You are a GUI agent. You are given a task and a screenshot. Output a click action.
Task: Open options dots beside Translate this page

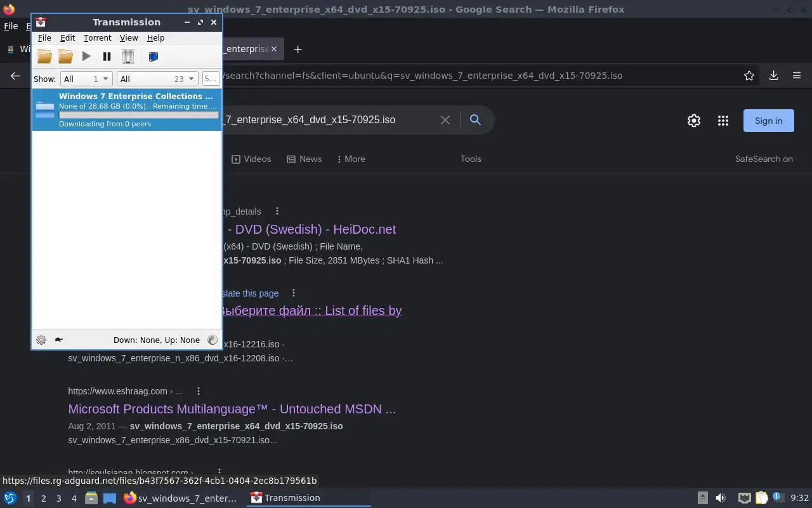(x=293, y=293)
